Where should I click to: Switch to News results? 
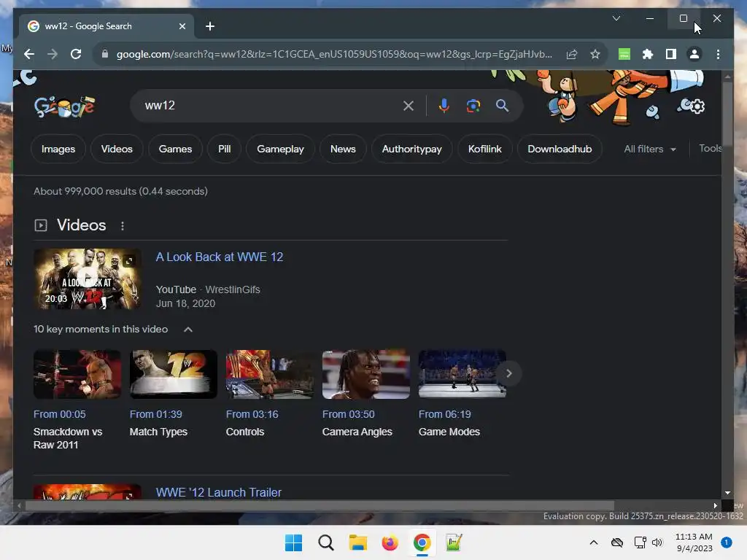point(343,149)
